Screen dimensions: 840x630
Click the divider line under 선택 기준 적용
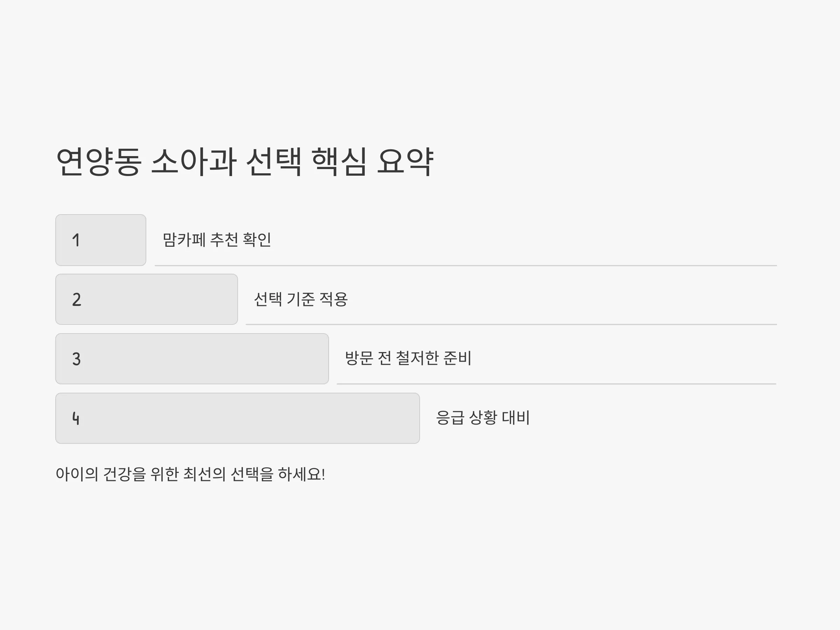pyautogui.click(x=511, y=324)
